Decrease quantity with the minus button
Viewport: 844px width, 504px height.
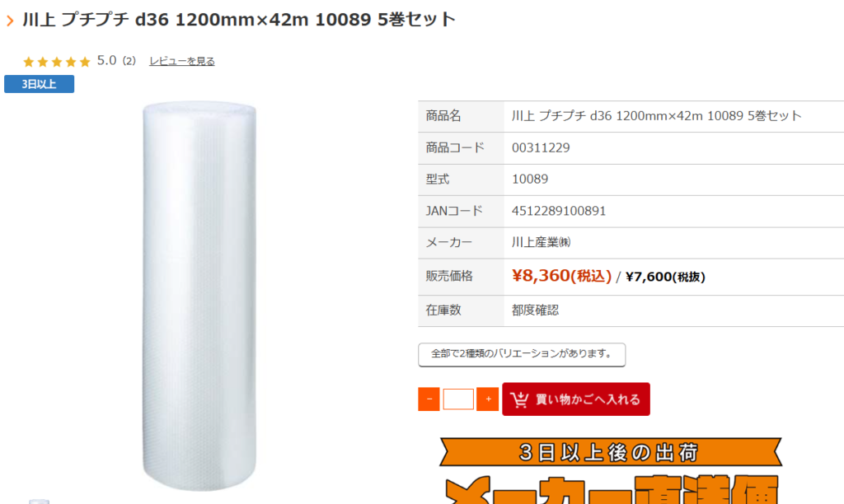tap(429, 399)
